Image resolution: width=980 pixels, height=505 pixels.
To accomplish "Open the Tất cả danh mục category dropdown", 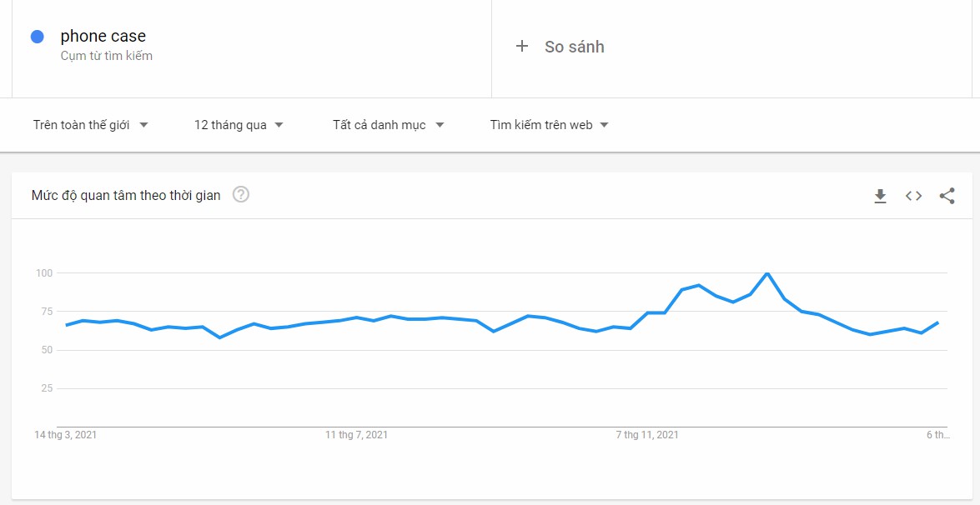I will point(389,123).
